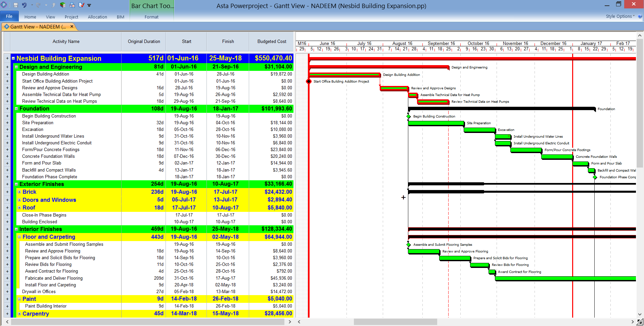This screenshot has height=326, width=644.
Task: Select the Excavation green Gantt bar
Action: coord(479,130)
